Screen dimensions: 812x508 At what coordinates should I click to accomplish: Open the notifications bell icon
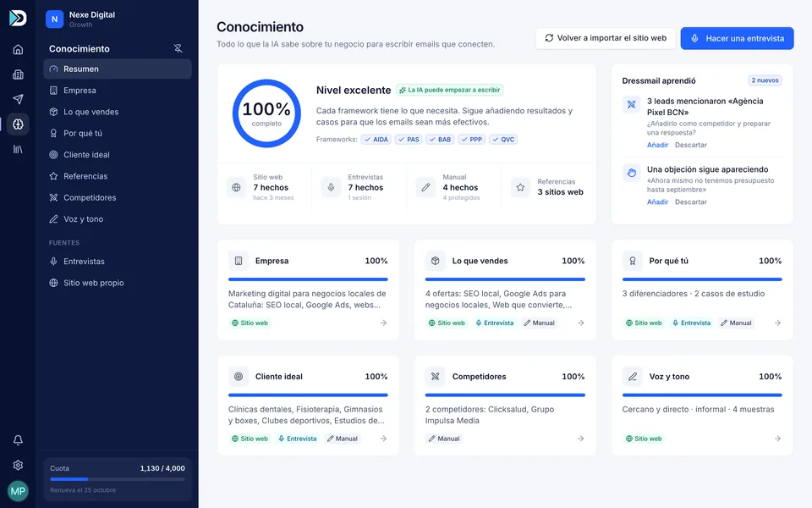click(x=18, y=440)
